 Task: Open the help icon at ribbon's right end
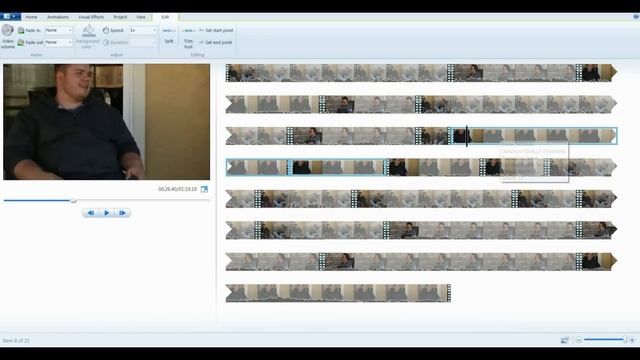(636, 17)
